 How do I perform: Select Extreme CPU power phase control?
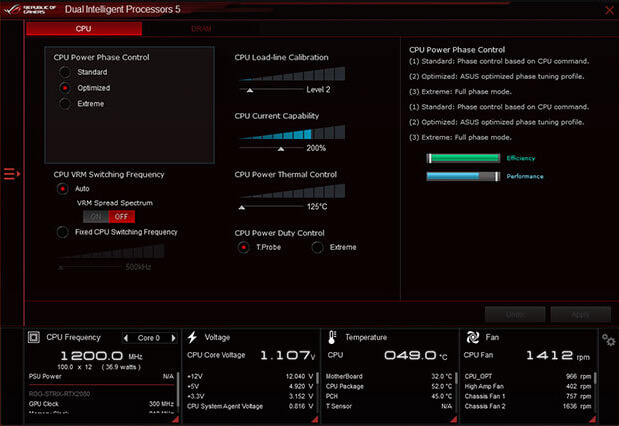coord(65,104)
